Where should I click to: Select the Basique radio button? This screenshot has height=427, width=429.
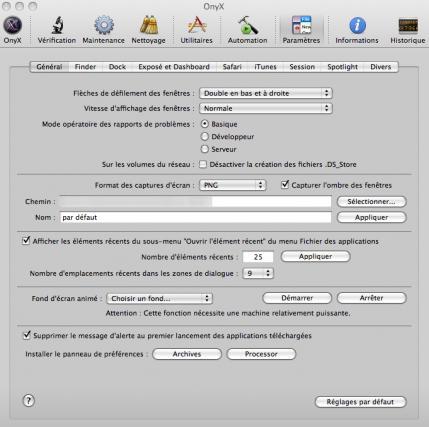pos(205,124)
